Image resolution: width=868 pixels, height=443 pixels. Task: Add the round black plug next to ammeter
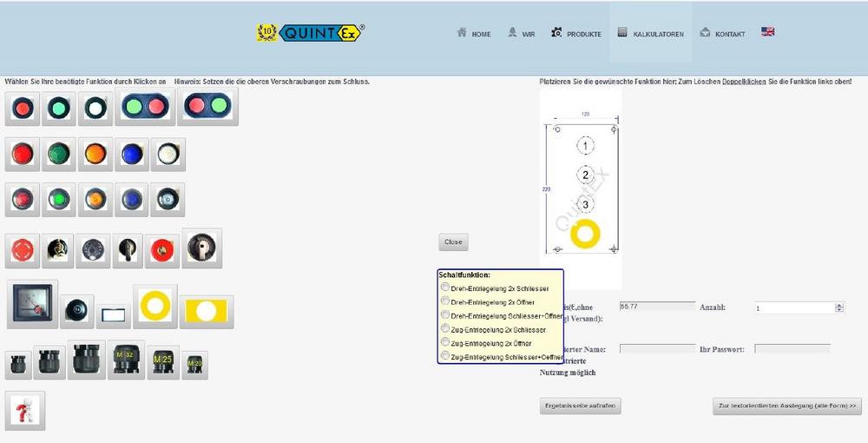tap(76, 311)
